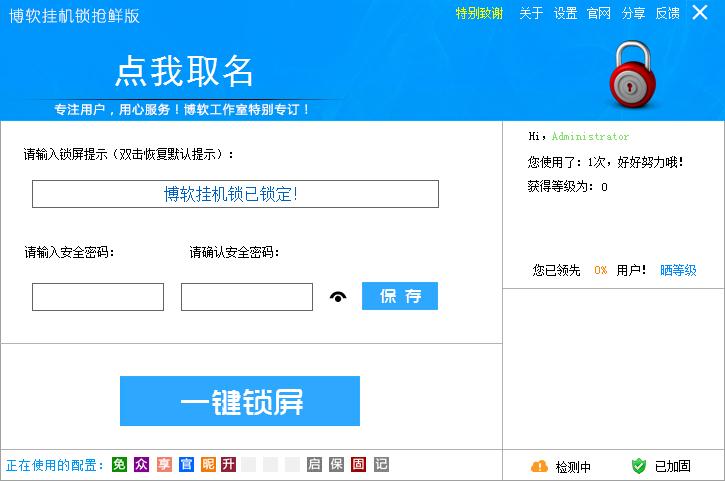Viewport: 725px width, 481px height.
Task: Open the 分享 menu item
Action: [x=633, y=13]
